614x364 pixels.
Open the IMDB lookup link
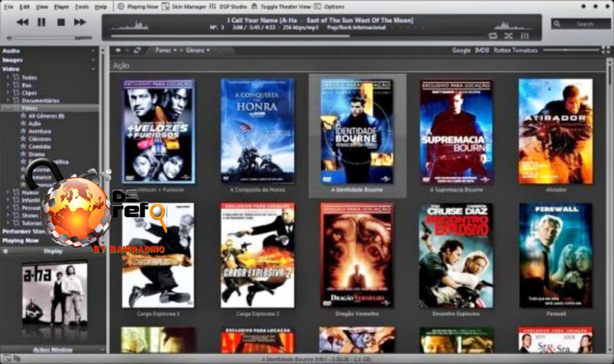(x=482, y=50)
